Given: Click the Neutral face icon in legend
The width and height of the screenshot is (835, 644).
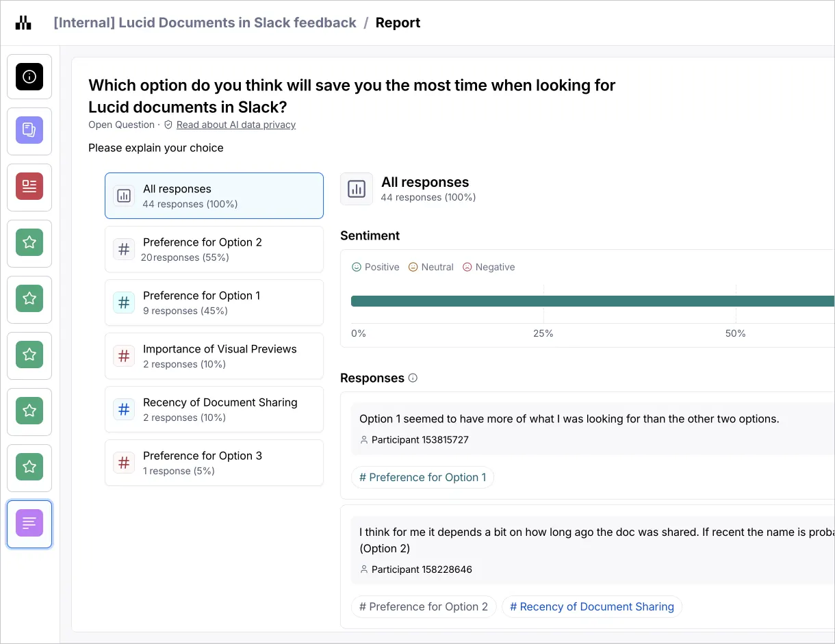Looking at the screenshot, I should pos(413,267).
